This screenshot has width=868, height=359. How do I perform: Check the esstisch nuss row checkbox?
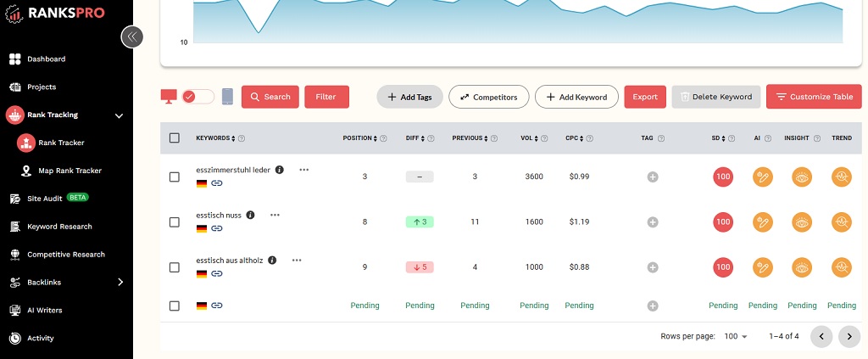click(x=175, y=222)
